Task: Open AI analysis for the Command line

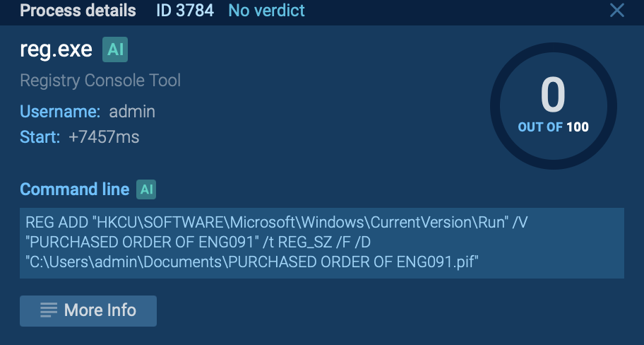Action: [x=146, y=189]
